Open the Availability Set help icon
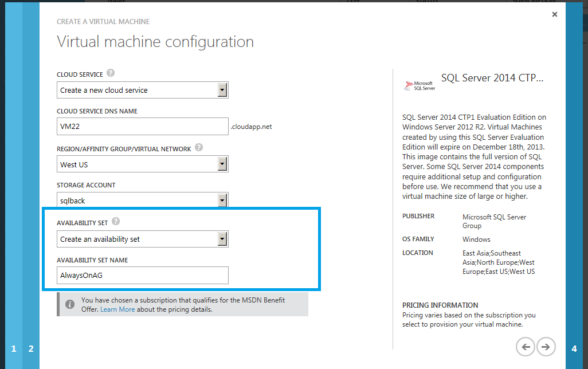Screen dimensions: 588x369 click(116, 221)
